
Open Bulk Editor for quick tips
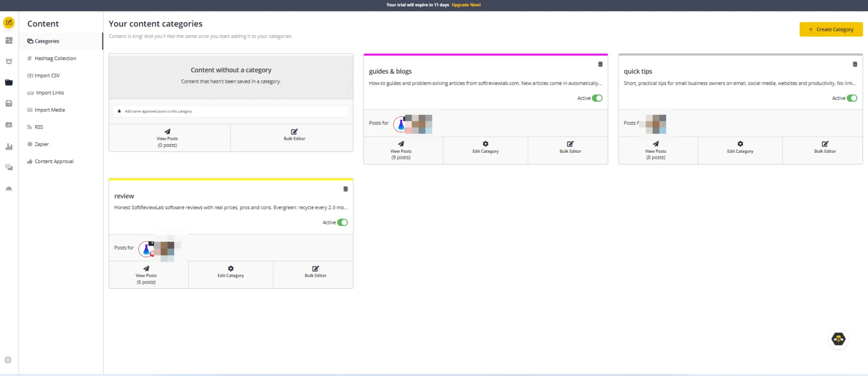pyautogui.click(x=823, y=151)
